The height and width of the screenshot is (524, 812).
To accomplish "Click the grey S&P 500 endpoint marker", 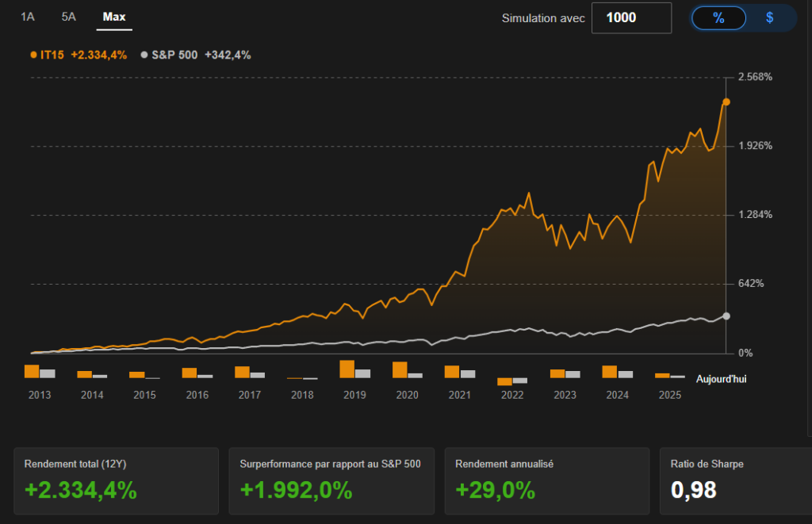I will click(726, 316).
